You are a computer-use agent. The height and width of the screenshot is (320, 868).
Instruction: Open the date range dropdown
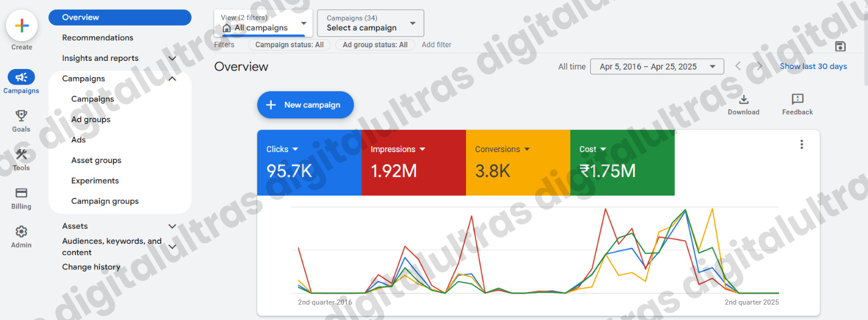tap(657, 67)
